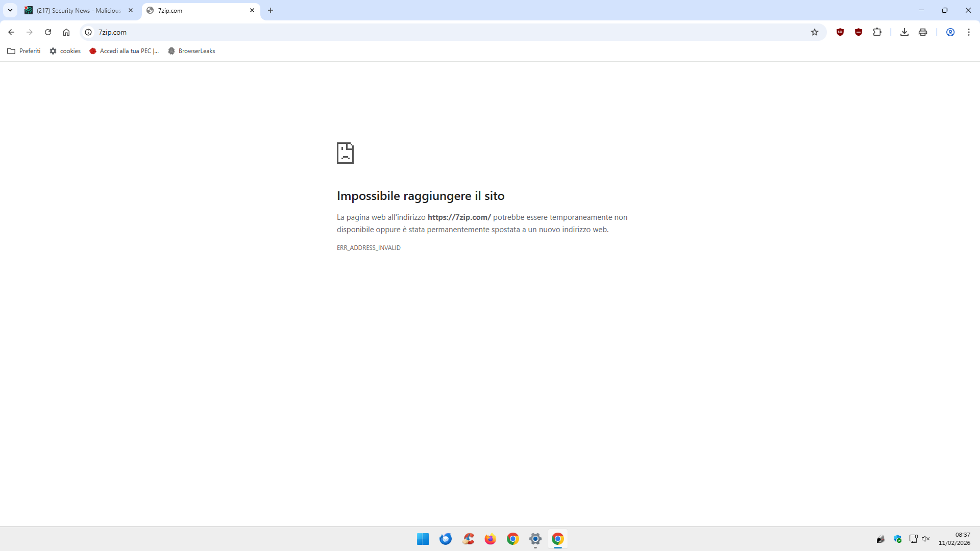Click the sad page error icon

coord(345,153)
